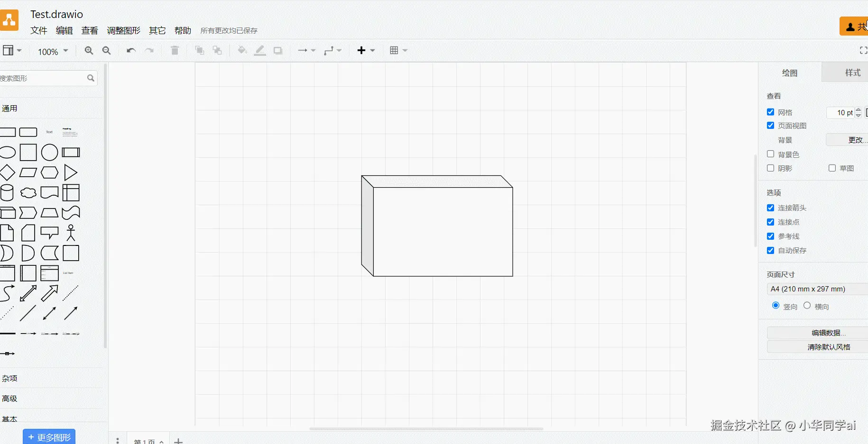
Task: Click the search shapes magnifier icon
Action: click(x=91, y=78)
